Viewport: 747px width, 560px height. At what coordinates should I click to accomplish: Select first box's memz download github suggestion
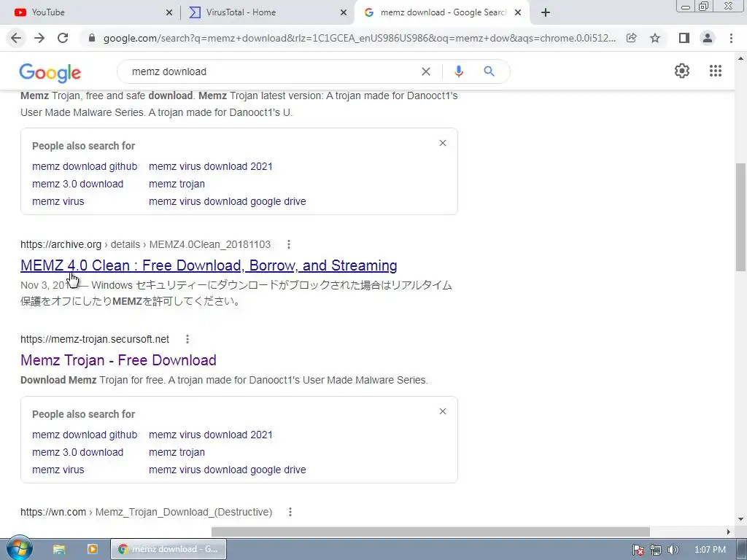point(85,166)
